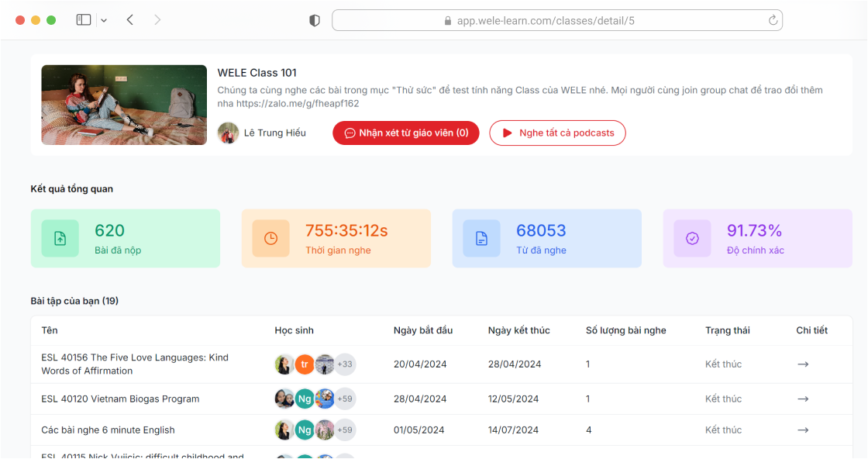Reload the page using the refresh icon
The image size is (868, 459).
[773, 21]
